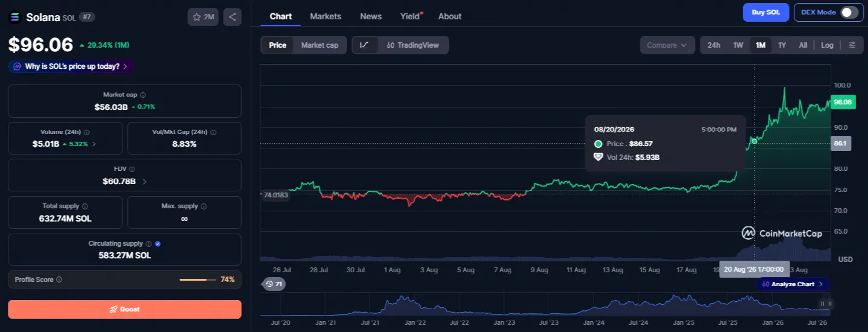Click Total supply info icon

(84, 206)
